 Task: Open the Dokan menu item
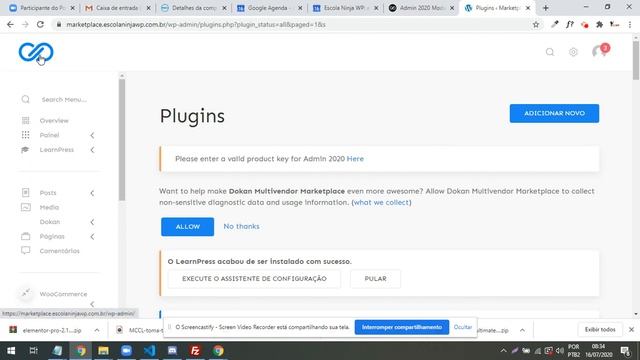tap(50, 222)
